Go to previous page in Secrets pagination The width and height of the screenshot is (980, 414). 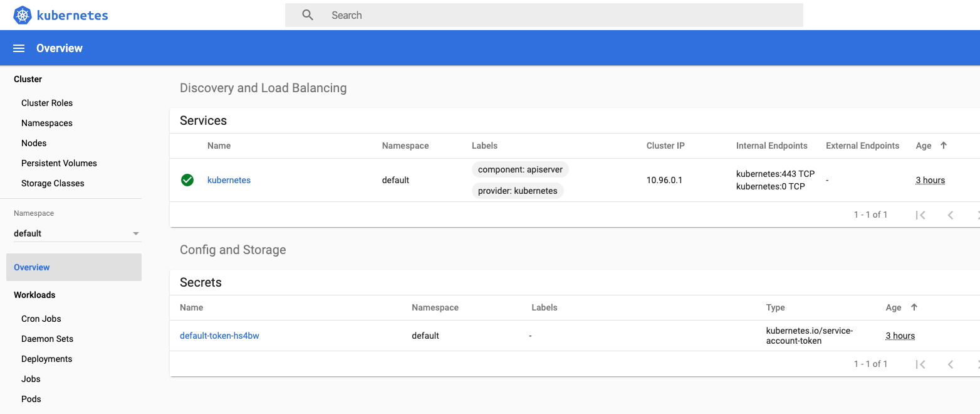[x=951, y=364]
